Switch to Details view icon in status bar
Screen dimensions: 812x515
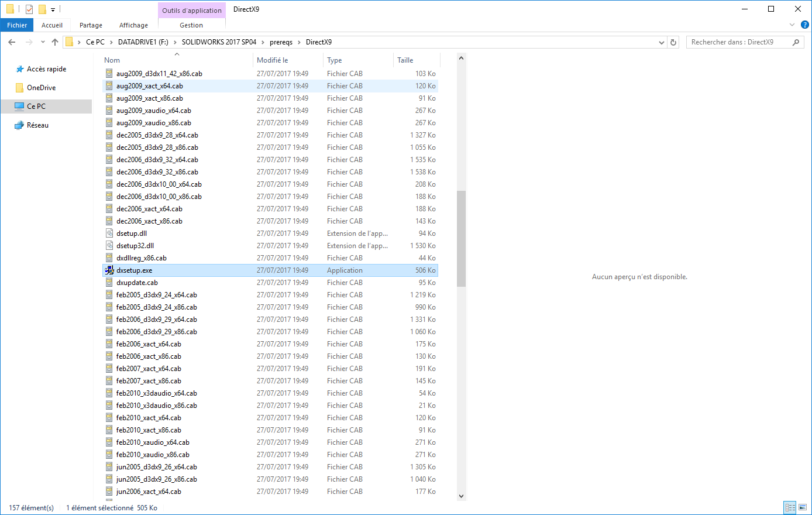coord(790,508)
